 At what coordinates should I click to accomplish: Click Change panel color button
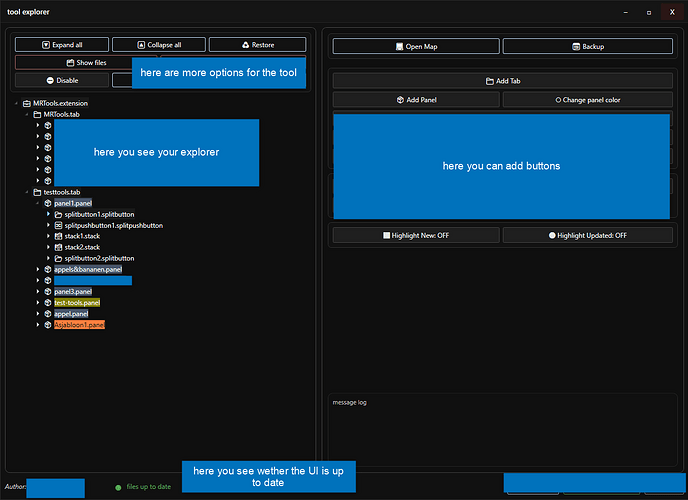click(x=588, y=100)
